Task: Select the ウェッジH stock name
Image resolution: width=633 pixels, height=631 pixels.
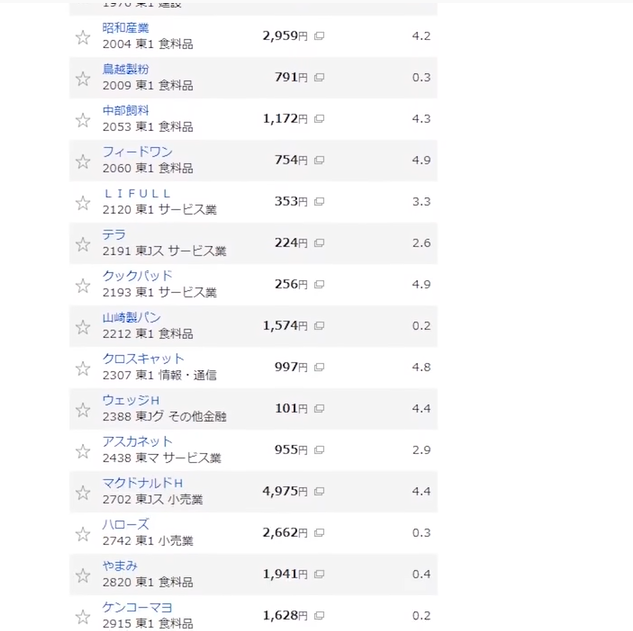Action: click(x=131, y=400)
